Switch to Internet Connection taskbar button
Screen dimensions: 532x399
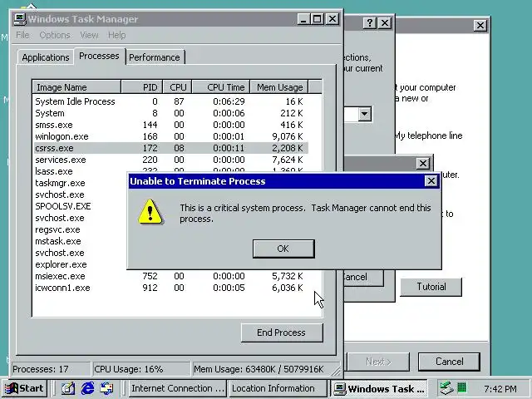[177, 388]
